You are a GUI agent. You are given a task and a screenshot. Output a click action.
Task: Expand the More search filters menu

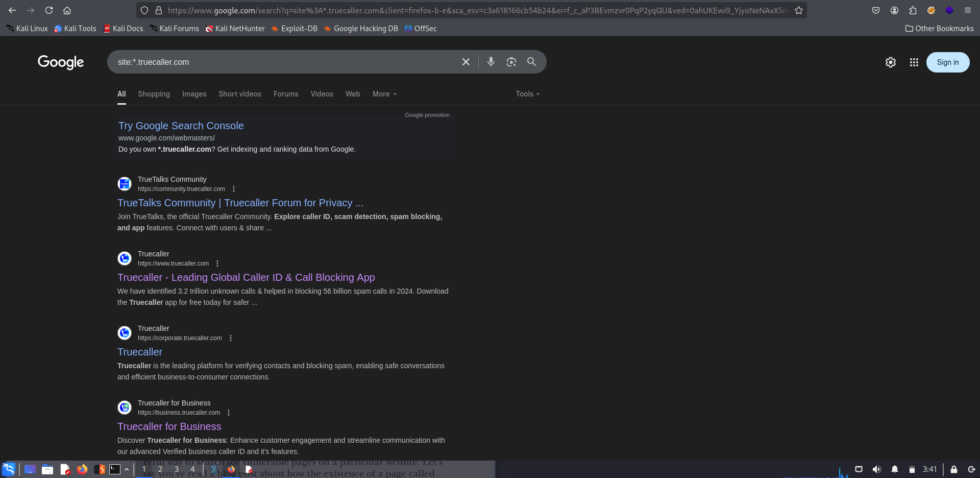pos(384,94)
